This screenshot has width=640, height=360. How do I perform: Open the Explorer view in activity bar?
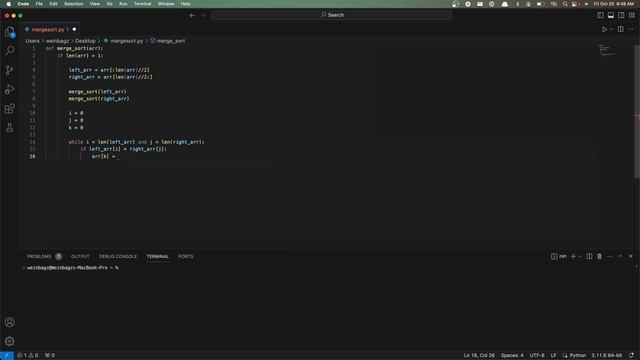click(9, 31)
